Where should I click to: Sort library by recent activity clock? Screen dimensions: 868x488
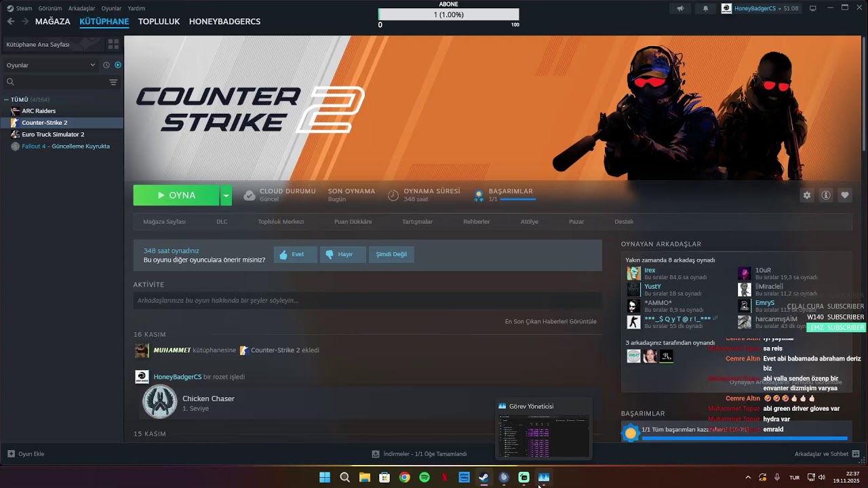[x=106, y=65]
